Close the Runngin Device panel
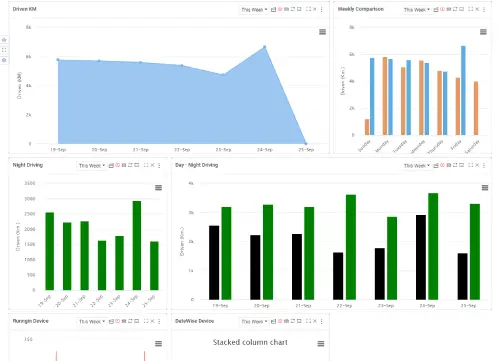The height and width of the screenshot is (361, 500). 152,321
